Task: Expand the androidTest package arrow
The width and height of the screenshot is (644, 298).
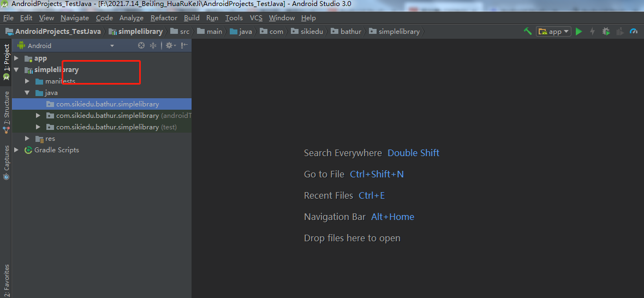Action: click(x=38, y=116)
